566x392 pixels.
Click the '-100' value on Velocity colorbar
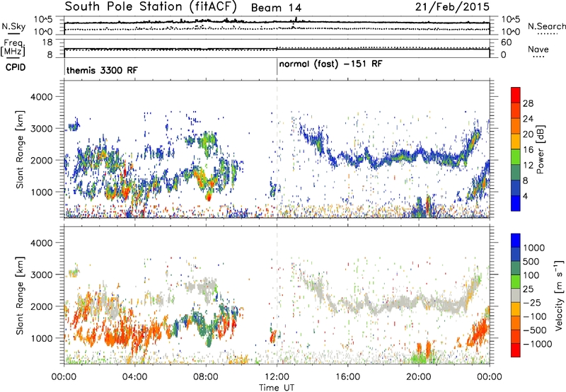coord(535,316)
